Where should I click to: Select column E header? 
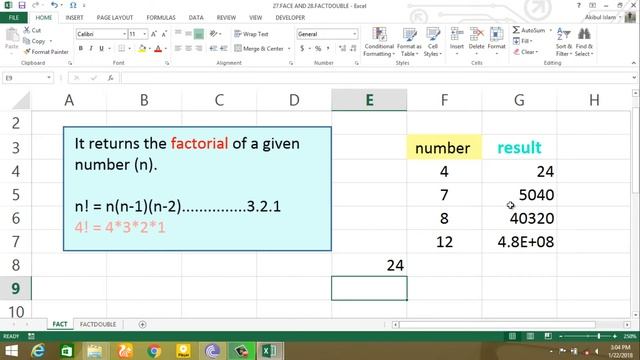369,100
